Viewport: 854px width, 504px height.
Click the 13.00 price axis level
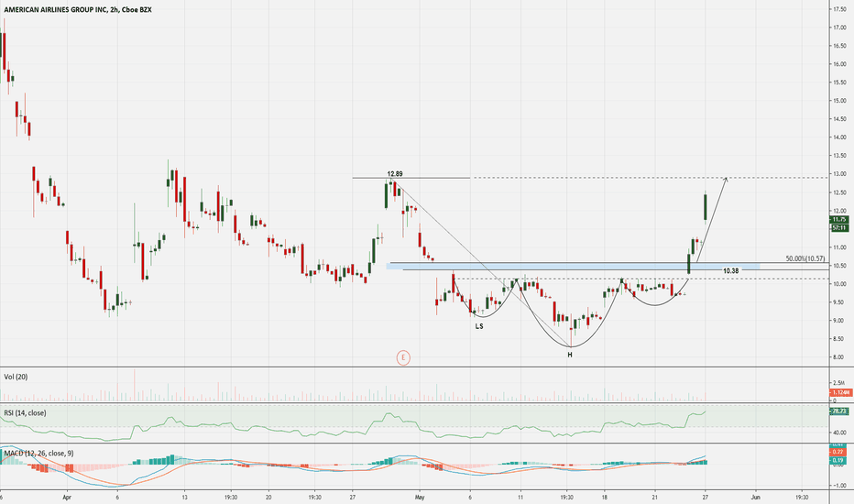point(838,174)
